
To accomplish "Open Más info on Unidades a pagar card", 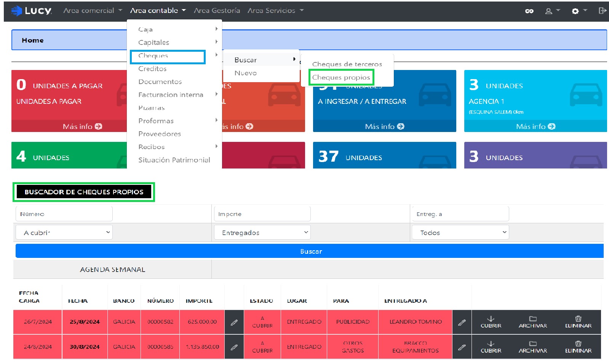I will point(82,126).
